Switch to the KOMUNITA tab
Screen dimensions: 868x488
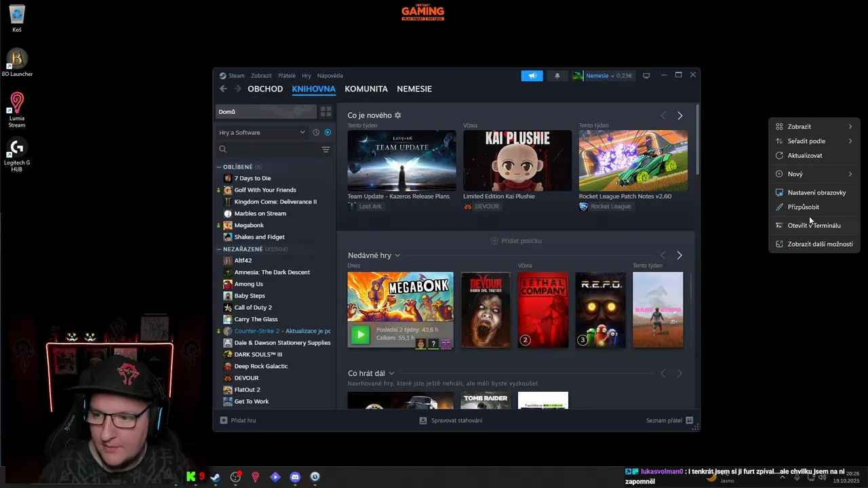pyautogui.click(x=366, y=89)
